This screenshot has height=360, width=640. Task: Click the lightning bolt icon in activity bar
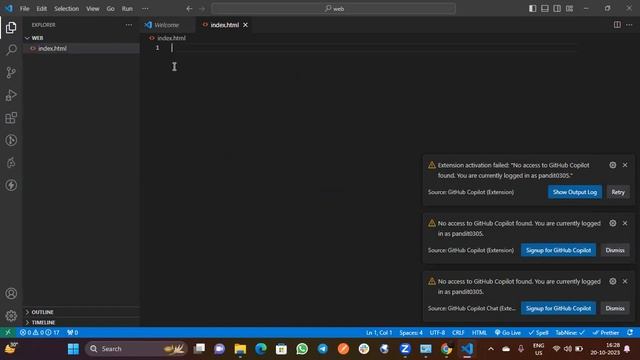[11, 185]
